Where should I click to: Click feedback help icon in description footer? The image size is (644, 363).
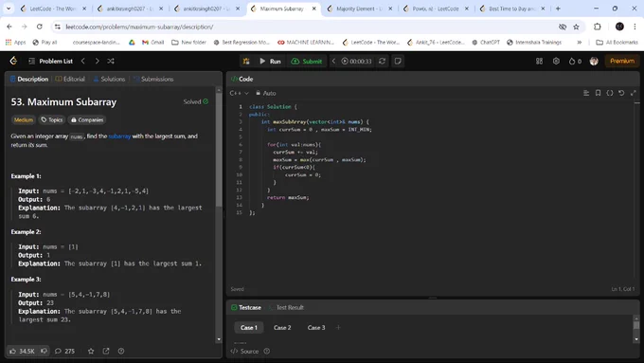tap(121, 351)
